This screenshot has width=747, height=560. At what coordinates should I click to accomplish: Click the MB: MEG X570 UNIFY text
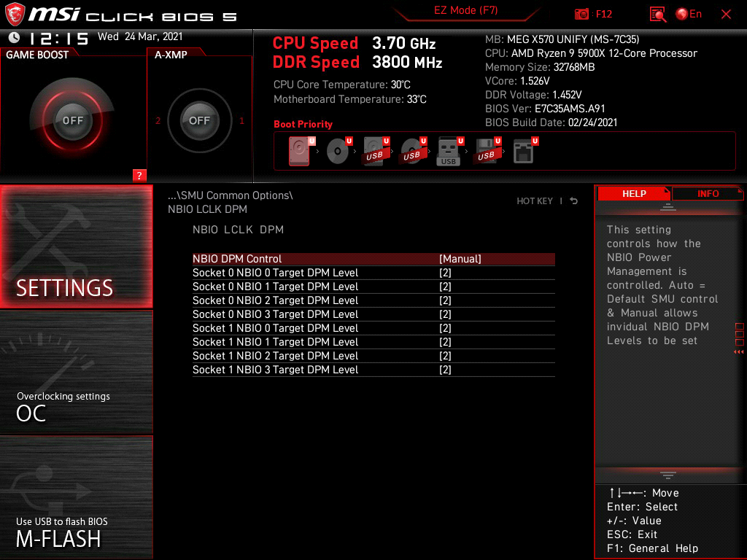pyautogui.click(x=562, y=39)
